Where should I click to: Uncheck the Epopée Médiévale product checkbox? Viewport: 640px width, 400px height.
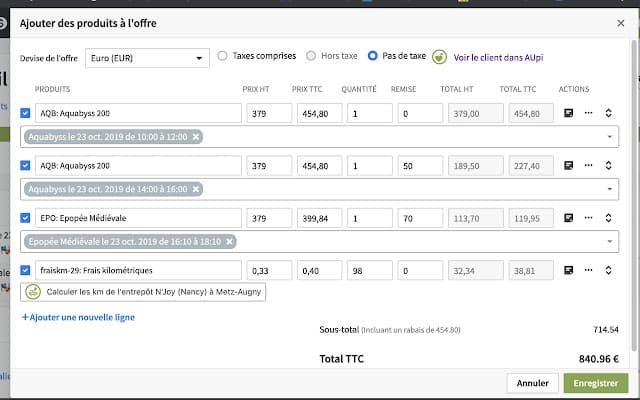pyautogui.click(x=26, y=218)
